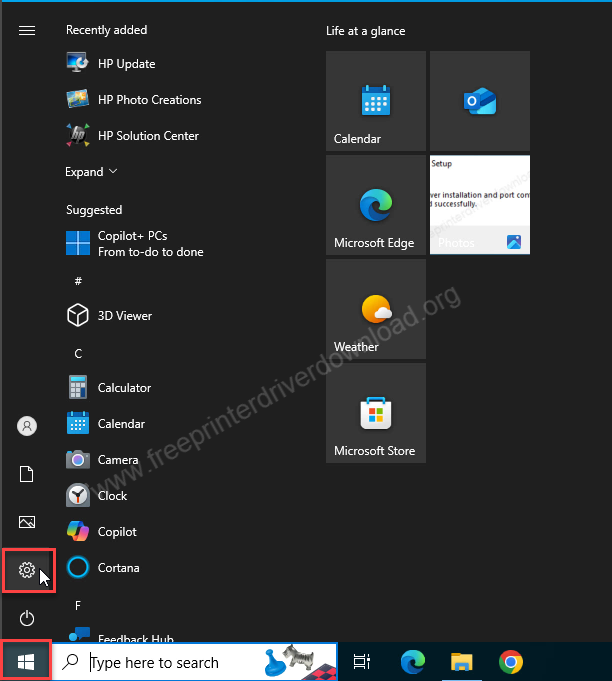This screenshot has height=681, width=612.
Task: Open the Microsoft Edge tile
Action: click(x=376, y=205)
